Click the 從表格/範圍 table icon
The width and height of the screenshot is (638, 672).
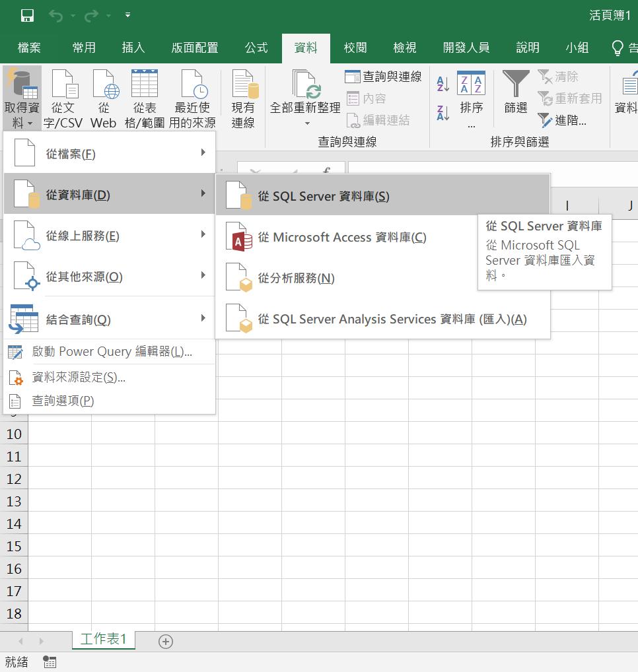(145, 98)
